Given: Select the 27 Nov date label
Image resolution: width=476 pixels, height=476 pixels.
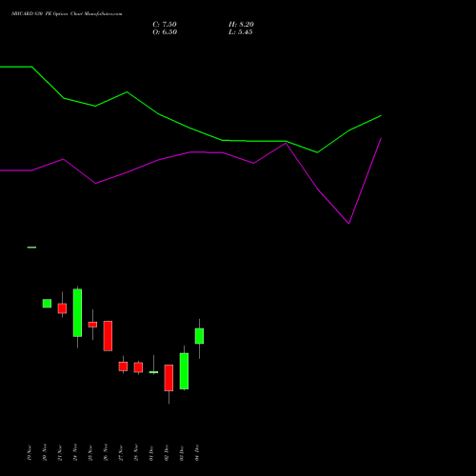Looking at the screenshot, I should [x=121, y=453].
